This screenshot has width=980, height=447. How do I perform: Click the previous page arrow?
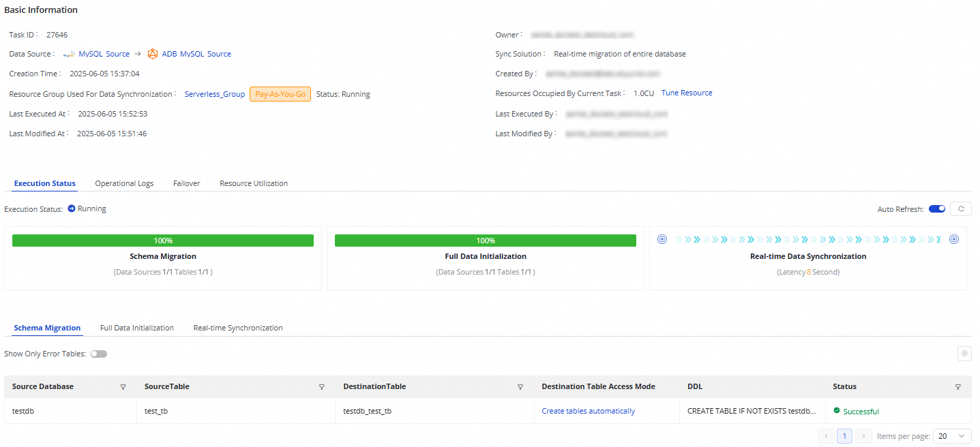pyautogui.click(x=826, y=436)
